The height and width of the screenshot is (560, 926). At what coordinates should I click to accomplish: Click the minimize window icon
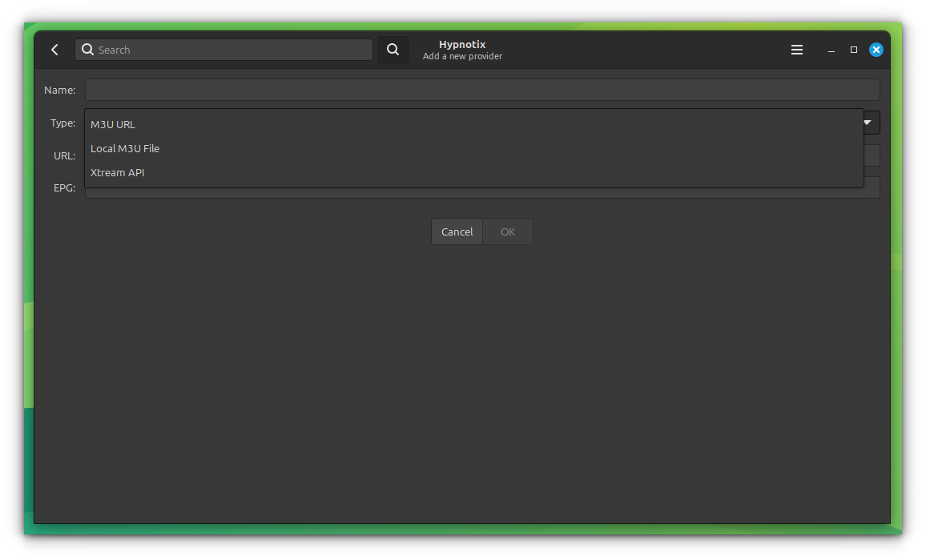coord(831,49)
